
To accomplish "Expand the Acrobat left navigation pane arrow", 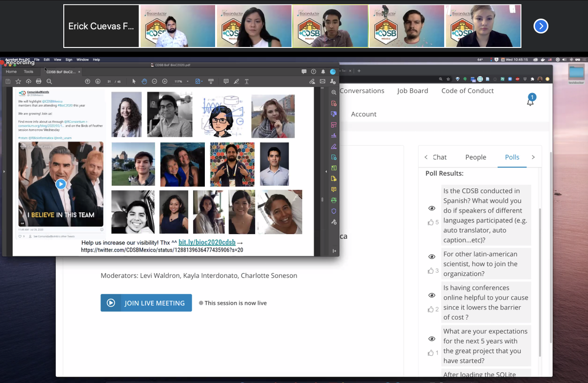I will click(4, 171).
